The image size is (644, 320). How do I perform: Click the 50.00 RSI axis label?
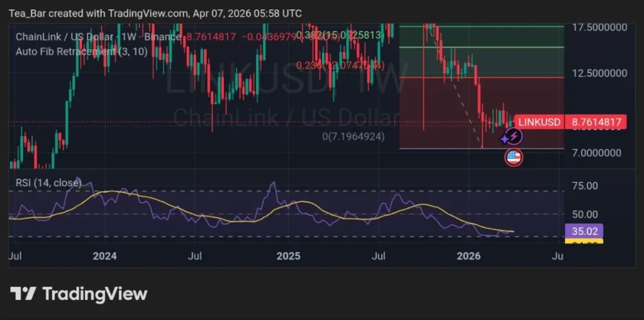pos(585,214)
